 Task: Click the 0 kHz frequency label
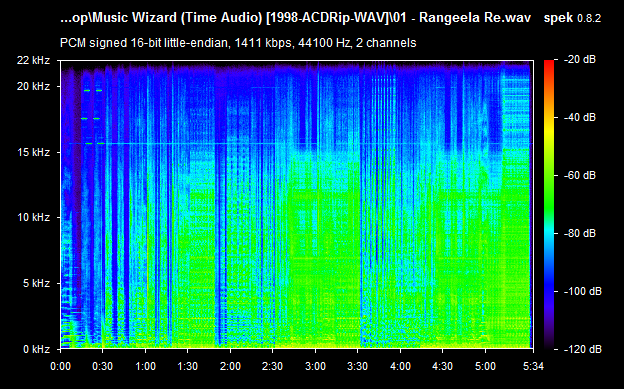pyautogui.click(x=36, y=349)
